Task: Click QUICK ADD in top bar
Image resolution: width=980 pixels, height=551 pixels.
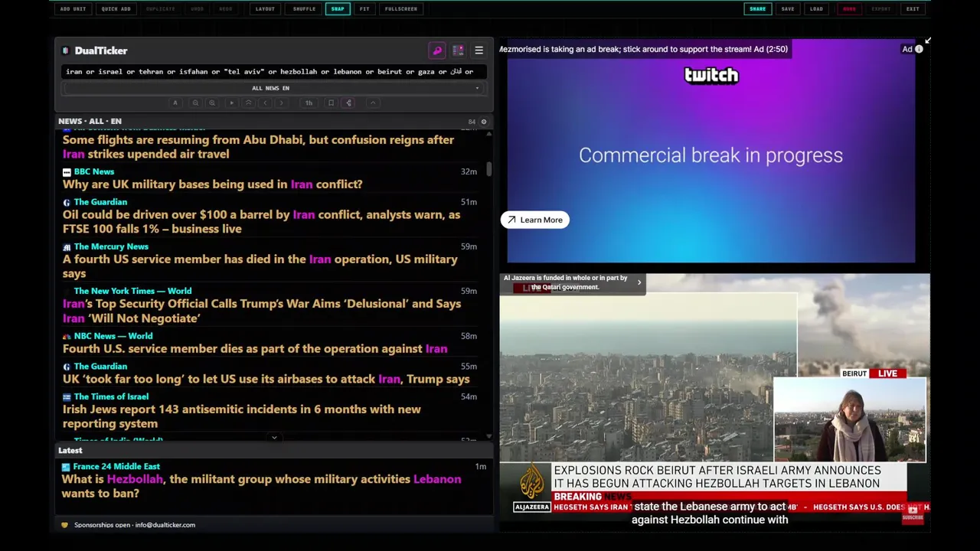Action: [116, 9]
